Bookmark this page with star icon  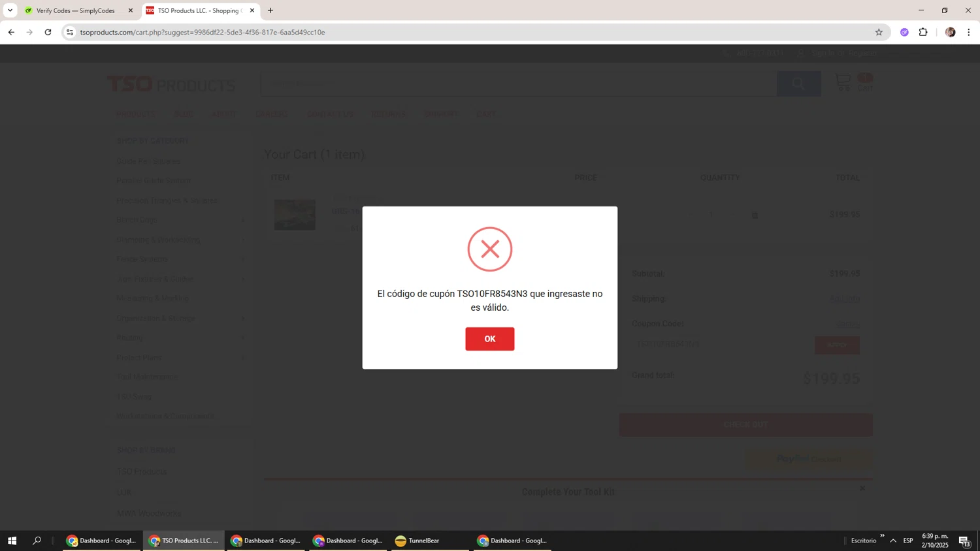point(879,32)
